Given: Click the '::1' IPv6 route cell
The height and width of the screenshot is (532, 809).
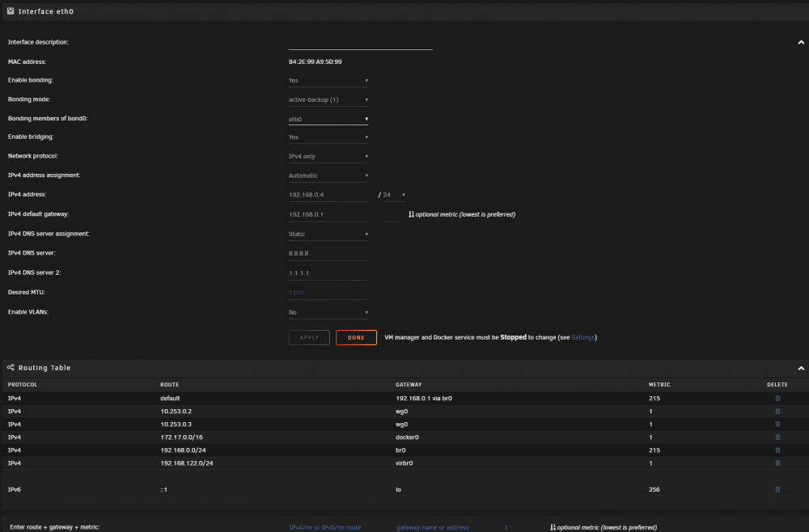Looking at the screenshot, I should 163,490.
